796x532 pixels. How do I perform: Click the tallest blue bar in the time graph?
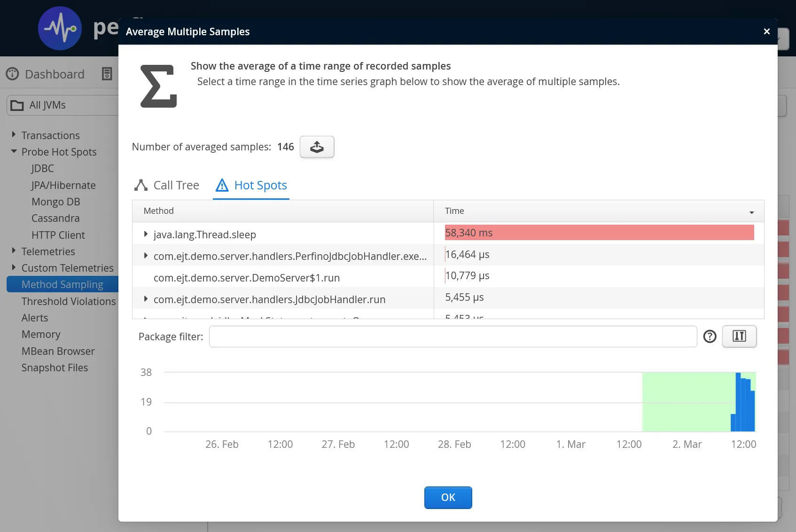738,402
